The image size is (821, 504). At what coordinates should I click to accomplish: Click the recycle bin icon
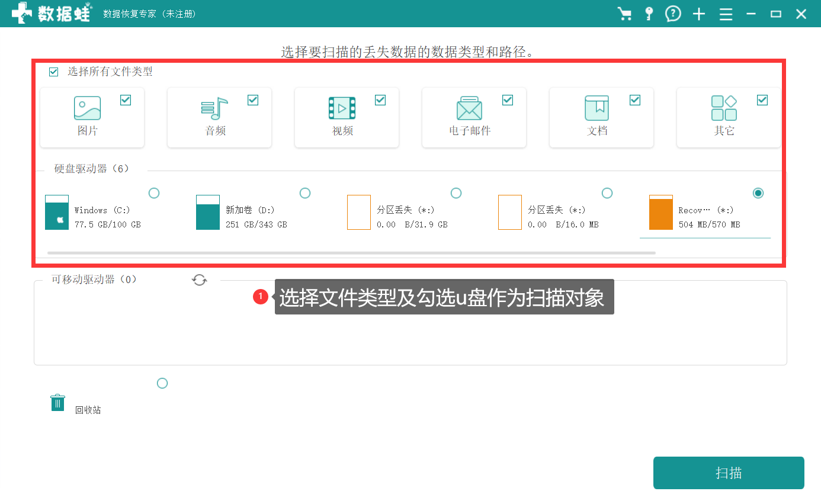coord(57,403)
